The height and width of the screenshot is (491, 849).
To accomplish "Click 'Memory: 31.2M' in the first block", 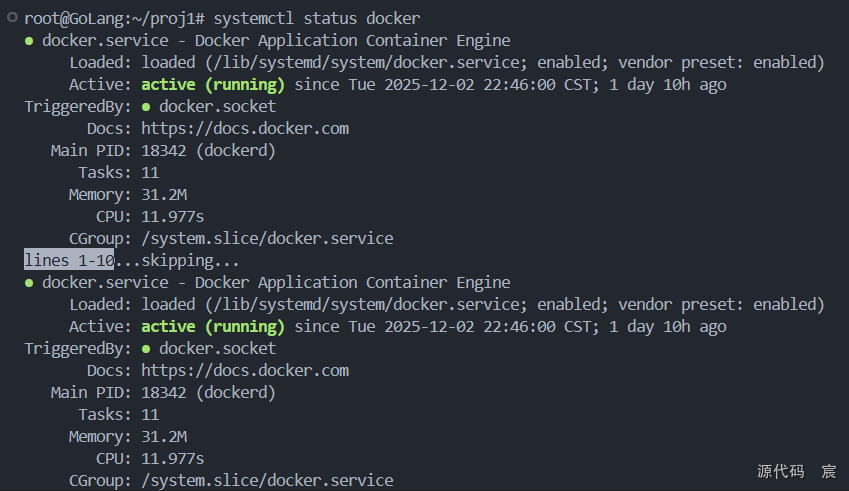I will (128, 195).
